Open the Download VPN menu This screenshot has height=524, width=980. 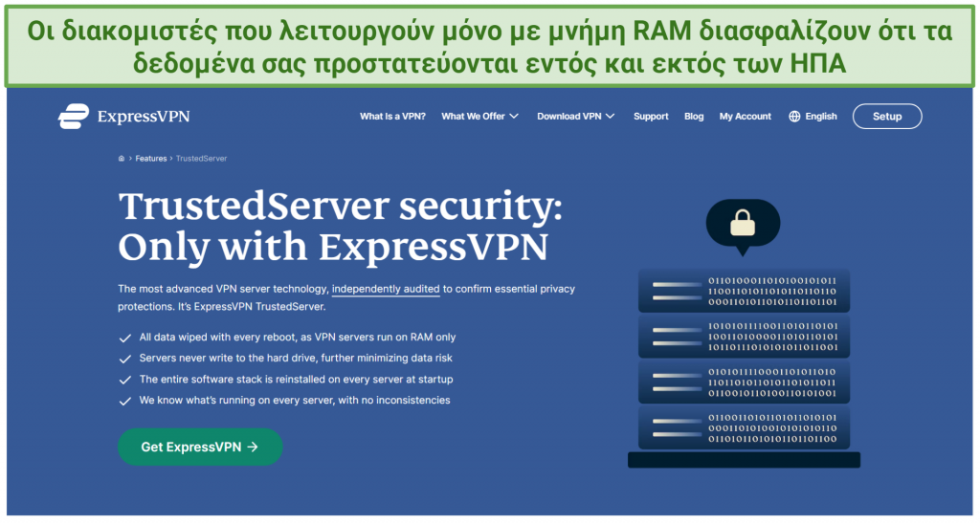[575, 116]
